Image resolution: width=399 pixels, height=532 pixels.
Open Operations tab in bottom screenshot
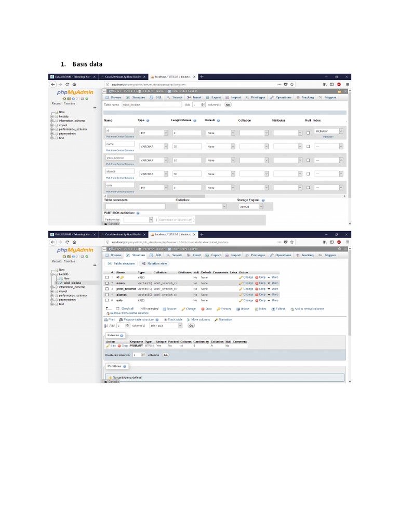281,255
